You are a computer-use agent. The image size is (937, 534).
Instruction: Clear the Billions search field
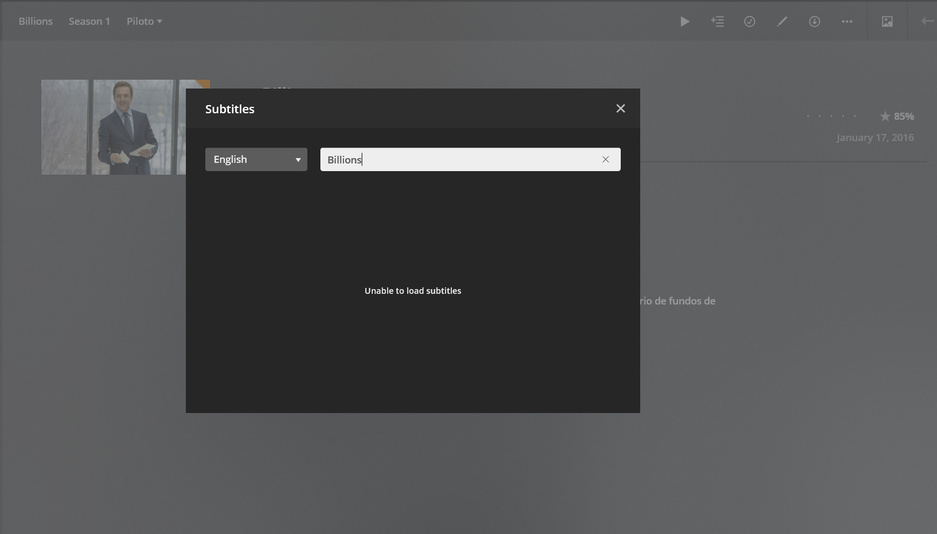605,159
